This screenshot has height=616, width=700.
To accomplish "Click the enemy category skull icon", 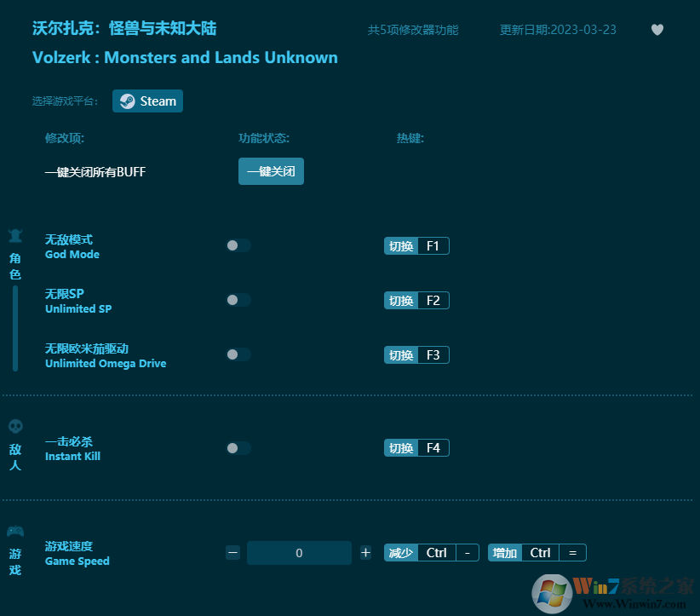I will coord(15,427).
